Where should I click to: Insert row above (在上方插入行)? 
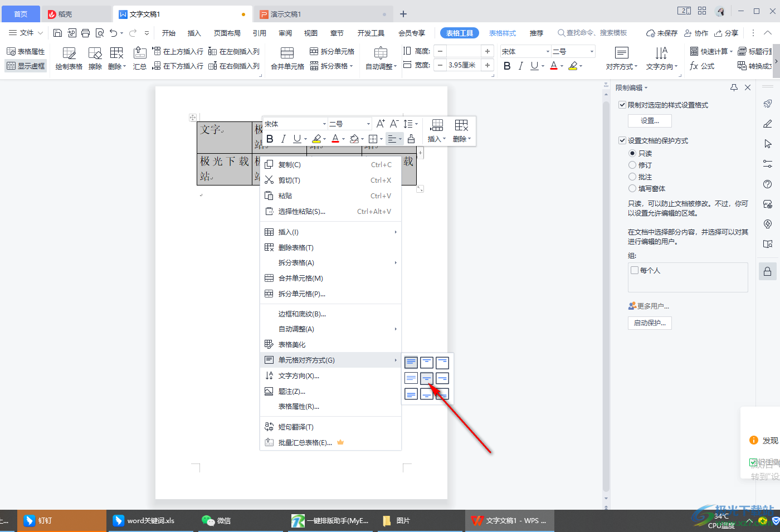pos(178,51)
